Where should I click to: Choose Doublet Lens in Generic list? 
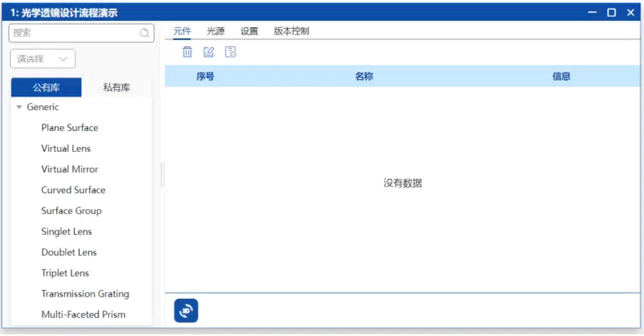click(69, 253)
